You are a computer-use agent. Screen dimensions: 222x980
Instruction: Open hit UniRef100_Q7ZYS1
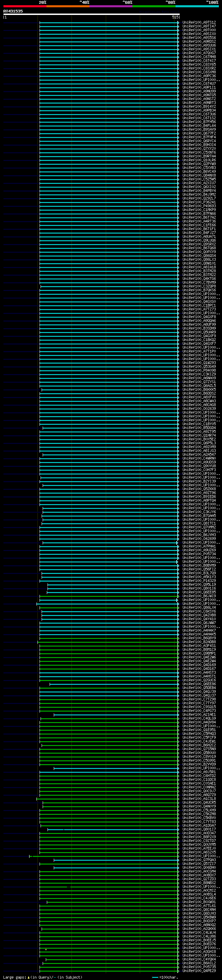199,382
